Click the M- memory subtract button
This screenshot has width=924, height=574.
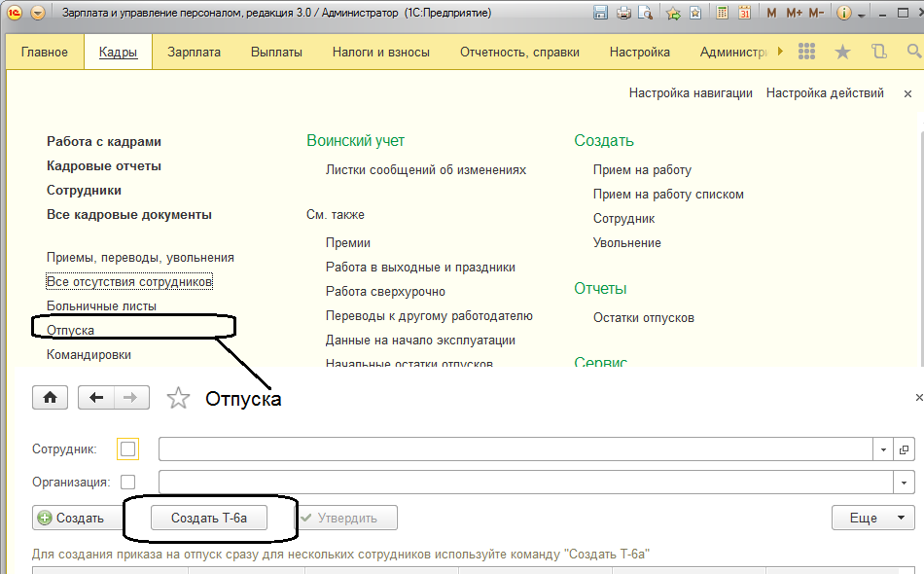tap(816, 13)
